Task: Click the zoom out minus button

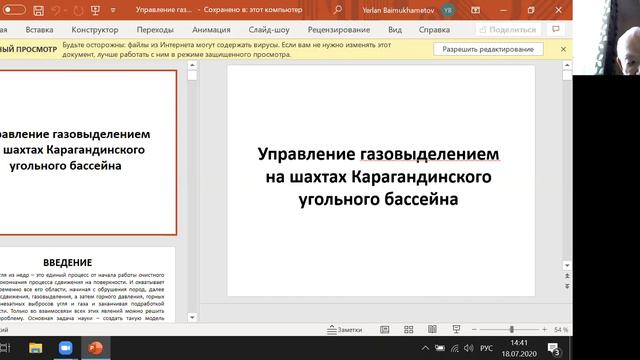Action: click(474, 329)
